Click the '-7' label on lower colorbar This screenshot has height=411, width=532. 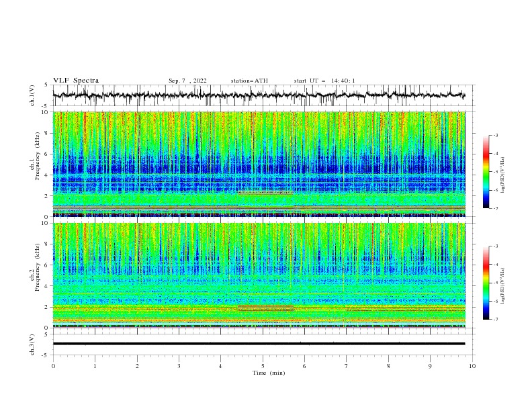(495, 319)
